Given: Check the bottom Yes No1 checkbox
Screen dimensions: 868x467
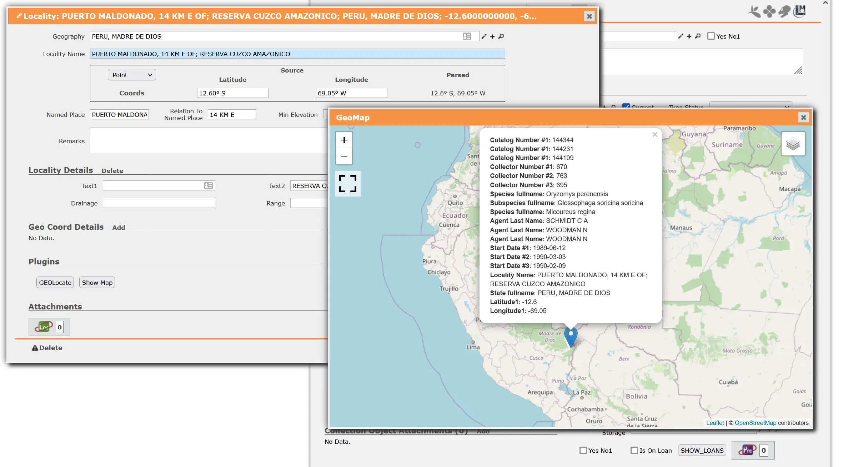Looking at the screenshot, I should click(x=583, y=450).
